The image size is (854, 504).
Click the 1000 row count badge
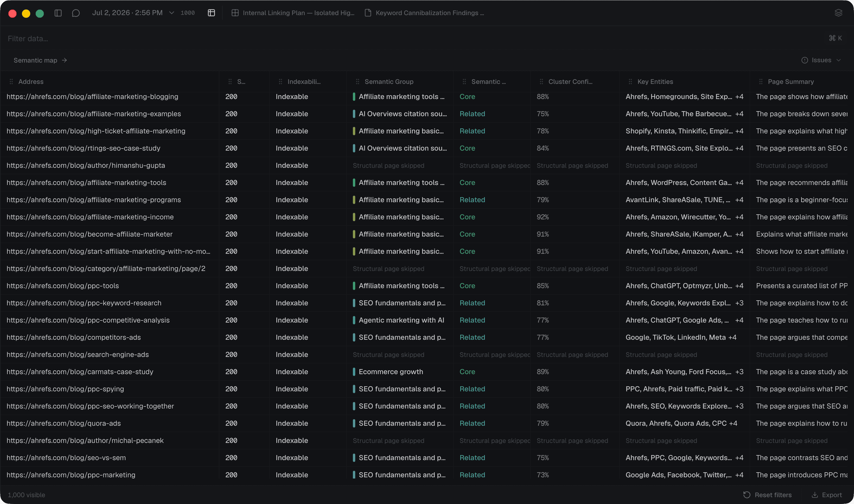[187, 13]
